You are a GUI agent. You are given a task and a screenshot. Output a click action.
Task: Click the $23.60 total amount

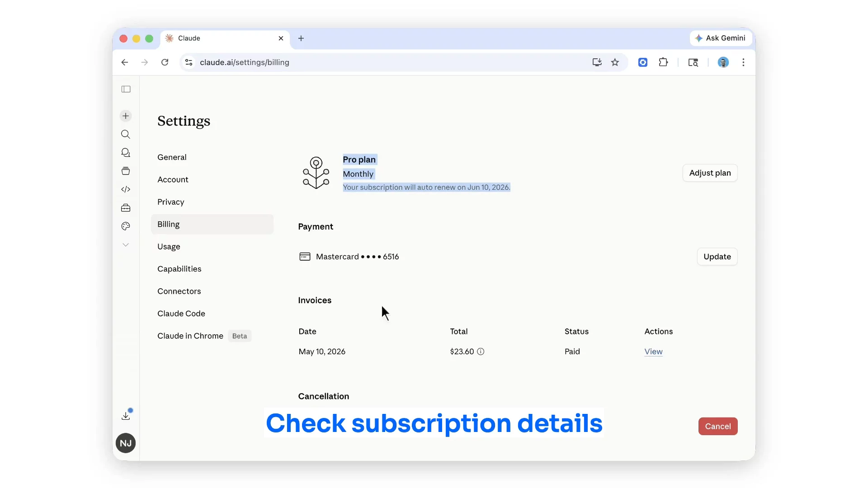(462, 352)
